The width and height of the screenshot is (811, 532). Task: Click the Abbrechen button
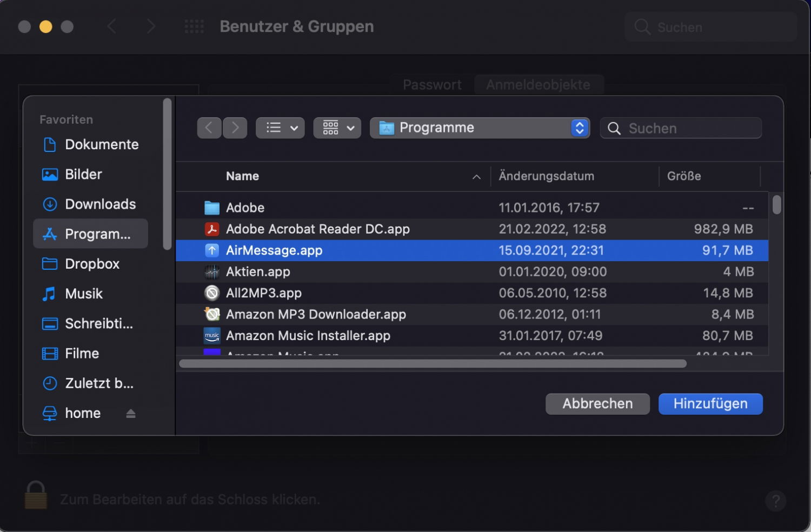597,404
